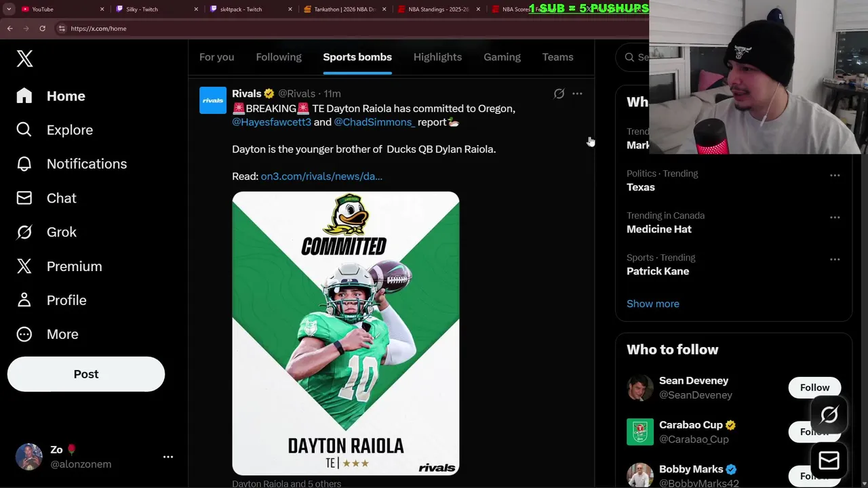Open Patrick Kane trending topic
The image size is (868, 488).
[658, 271]
